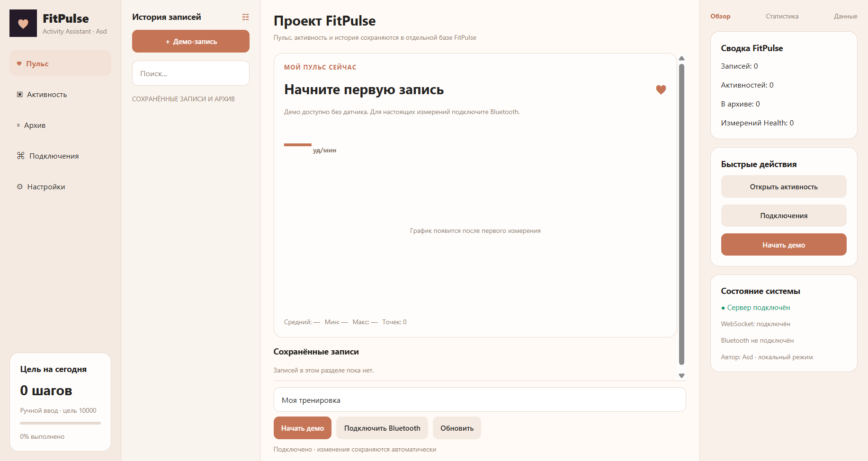Click the Поиск search field
868x461 pixels.
pyautogui.click(x=191, y=73)
